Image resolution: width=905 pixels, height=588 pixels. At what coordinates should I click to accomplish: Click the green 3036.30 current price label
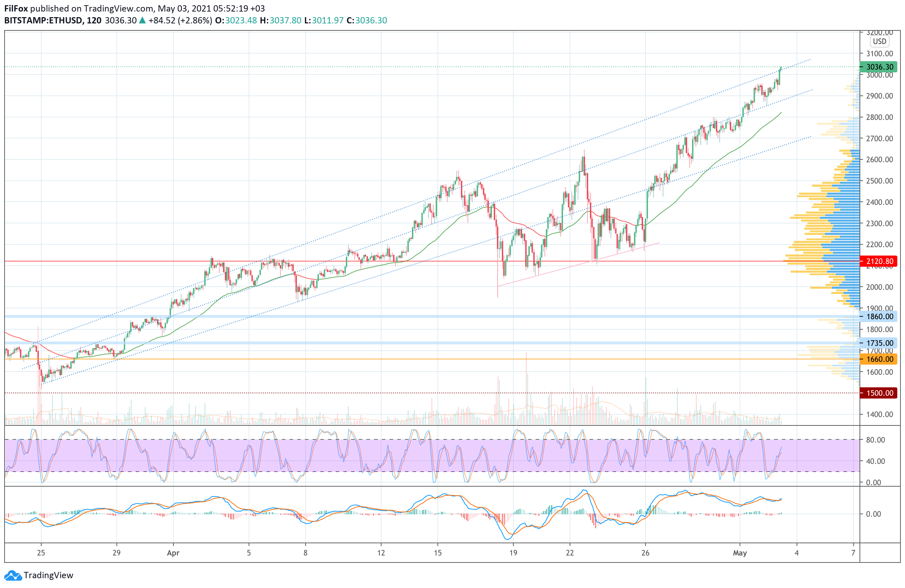(x=879, y=67)
